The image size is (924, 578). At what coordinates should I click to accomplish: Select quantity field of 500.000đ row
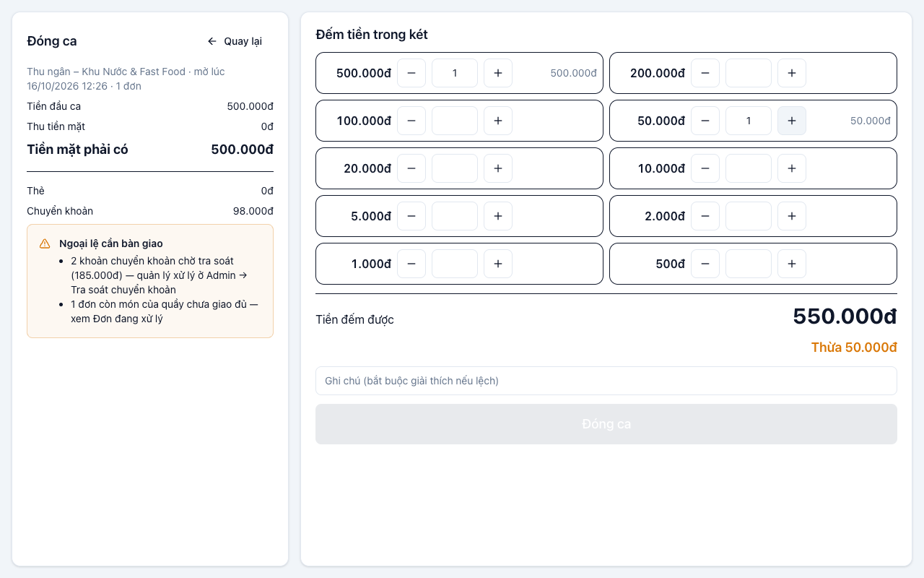pyautogui.click(x=455, y=73)
